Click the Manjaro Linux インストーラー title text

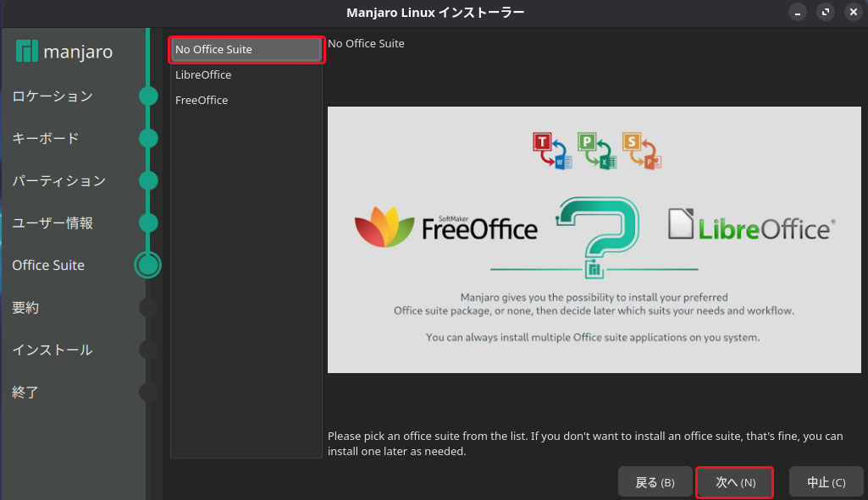pyautogui.click(x=435, y=12)
